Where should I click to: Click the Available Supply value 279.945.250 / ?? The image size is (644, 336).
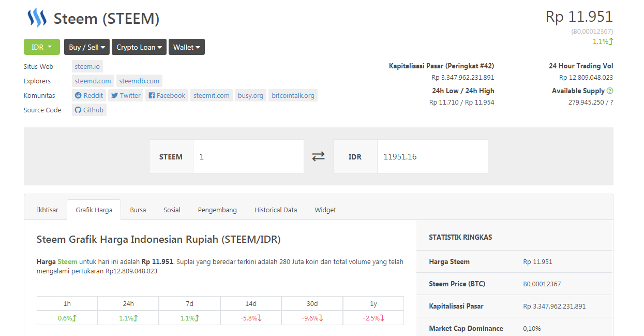click(591, 102)
